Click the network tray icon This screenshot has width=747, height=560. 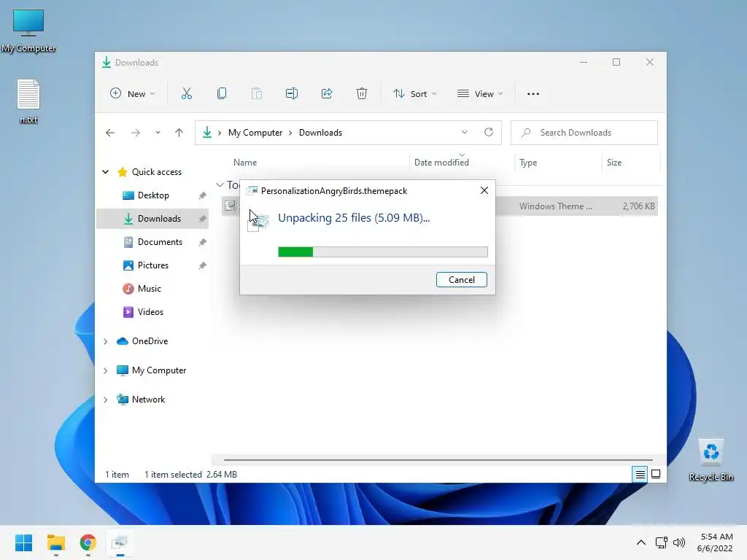point(661,542)
